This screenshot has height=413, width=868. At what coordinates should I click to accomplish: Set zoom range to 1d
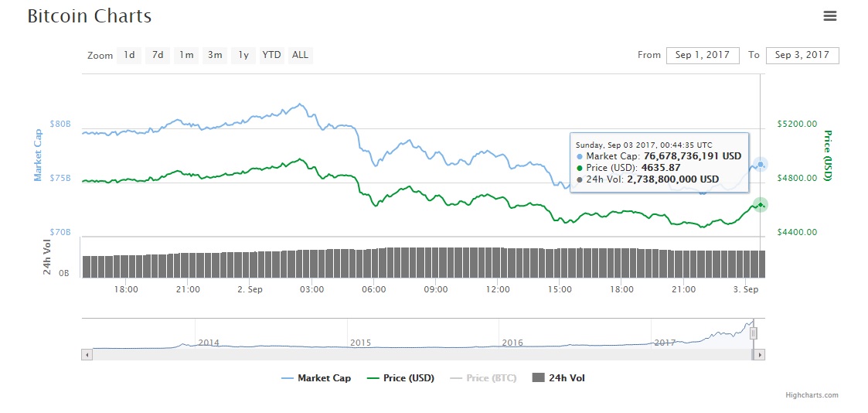[x=129, y=55]
